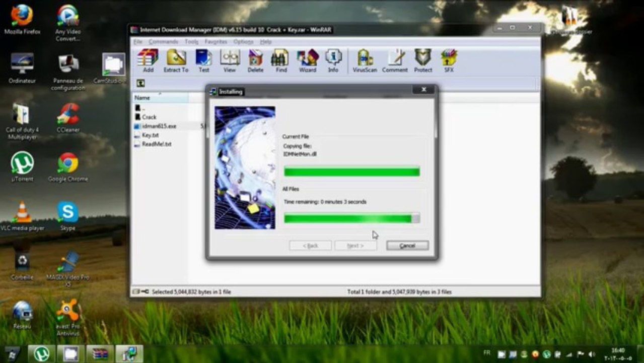
Task: Click the WinRAR taskbar button
Action: click(x=100, y=353)
